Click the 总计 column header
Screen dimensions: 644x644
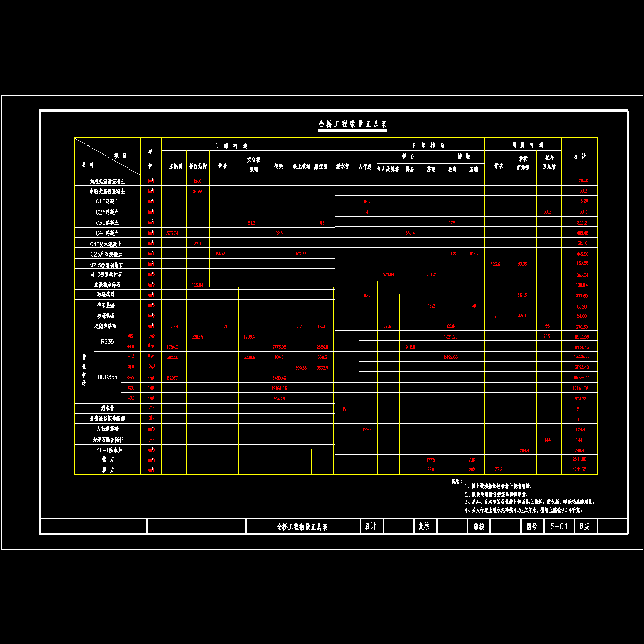coord(579,157)
